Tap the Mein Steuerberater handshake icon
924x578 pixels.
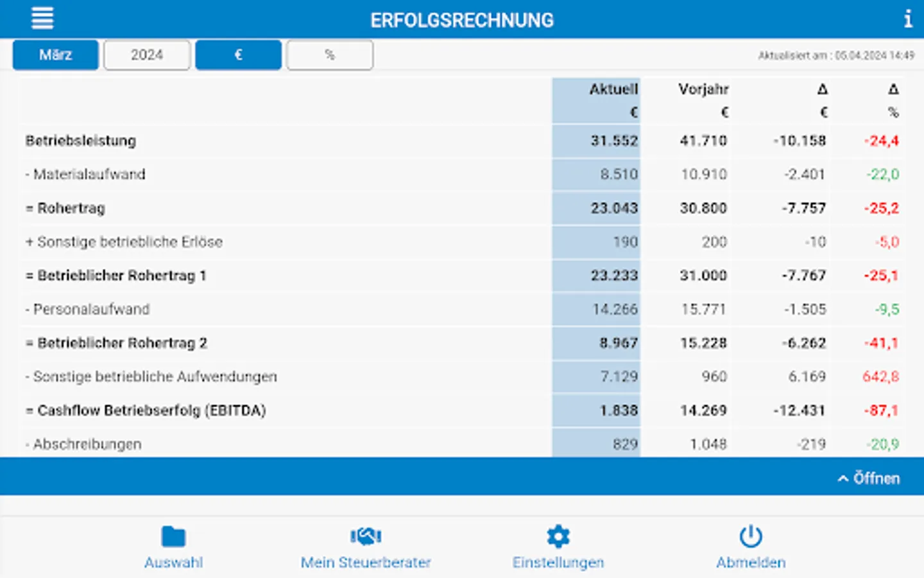[366, 537]
